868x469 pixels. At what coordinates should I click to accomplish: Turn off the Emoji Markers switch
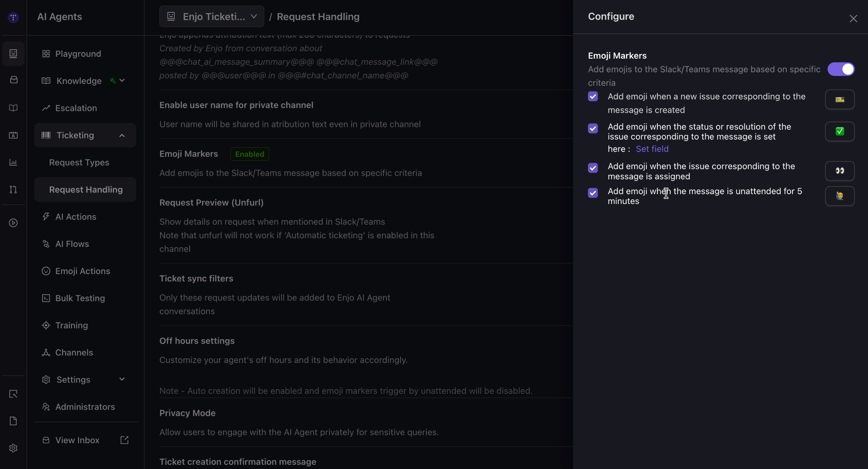pos(841,69)
